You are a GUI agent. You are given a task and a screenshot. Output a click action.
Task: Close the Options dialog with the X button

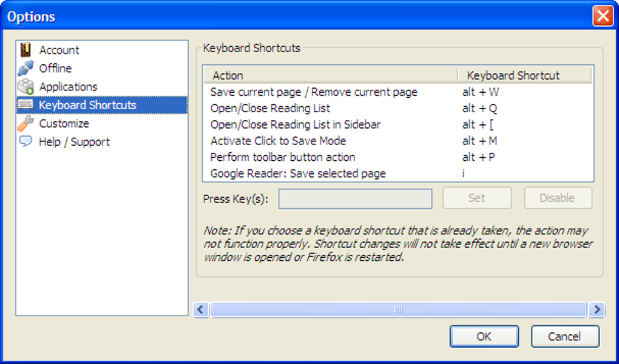(x=603, y=16)
